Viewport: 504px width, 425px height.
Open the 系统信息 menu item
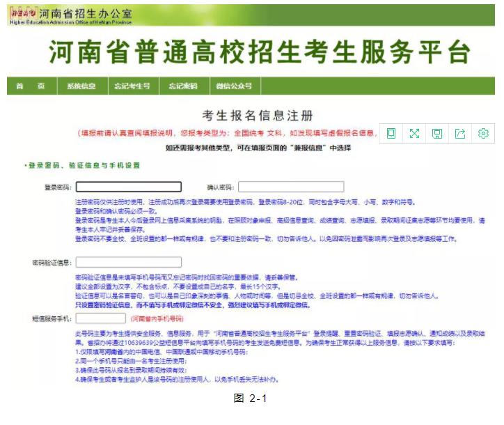82,86
